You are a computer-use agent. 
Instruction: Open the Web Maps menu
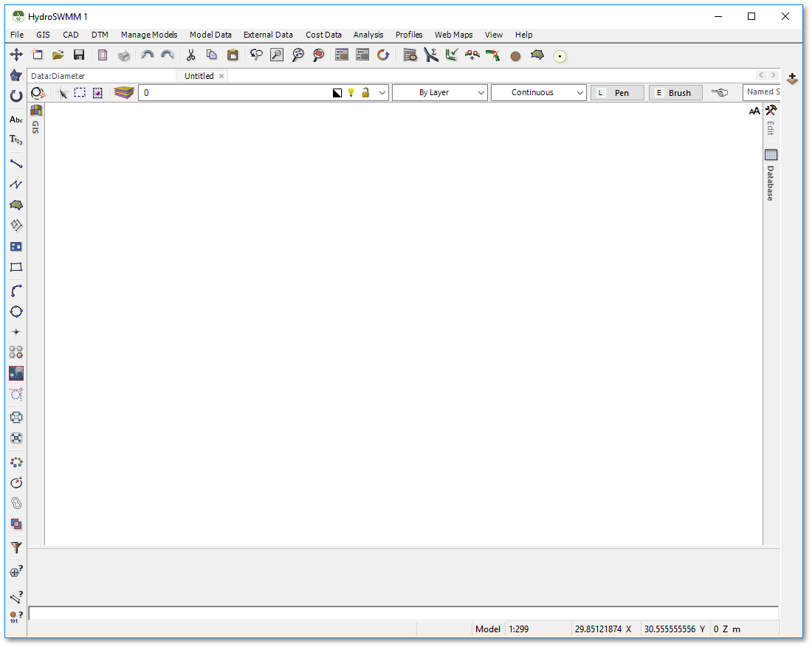[x=454, y=35]
